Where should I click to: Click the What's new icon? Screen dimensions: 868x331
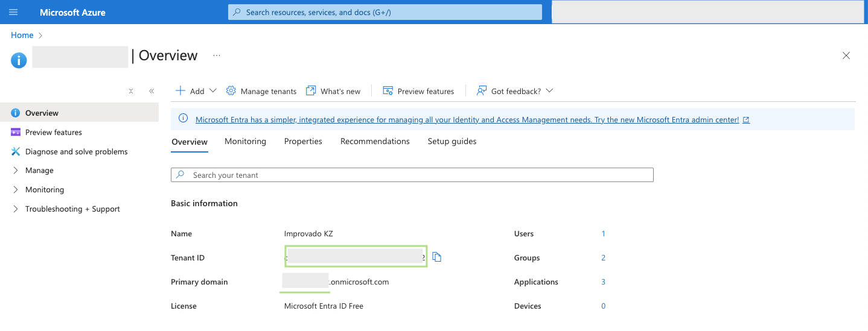311,90
